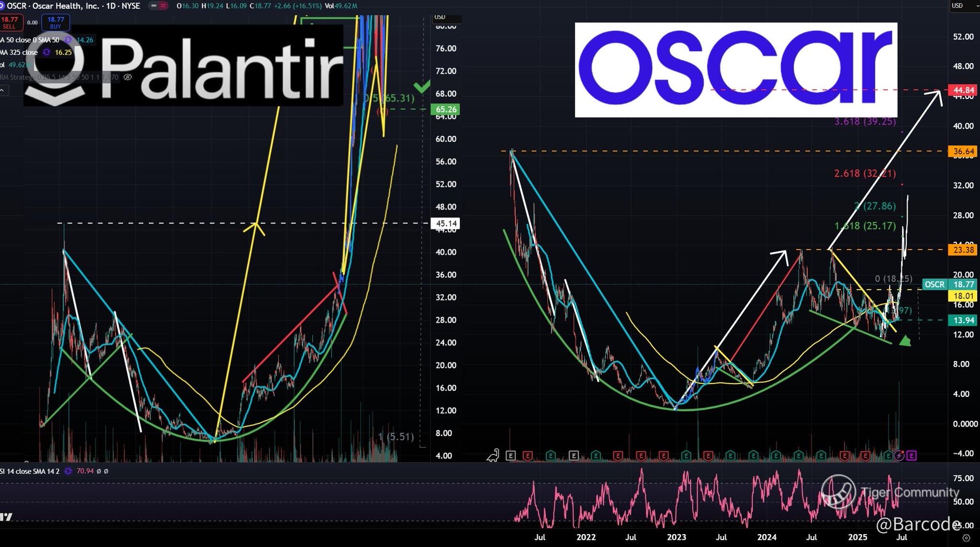Click the purple refresh icon in the RSI legend
Screen dimensions: 980x547
click(x=68, y=471)
